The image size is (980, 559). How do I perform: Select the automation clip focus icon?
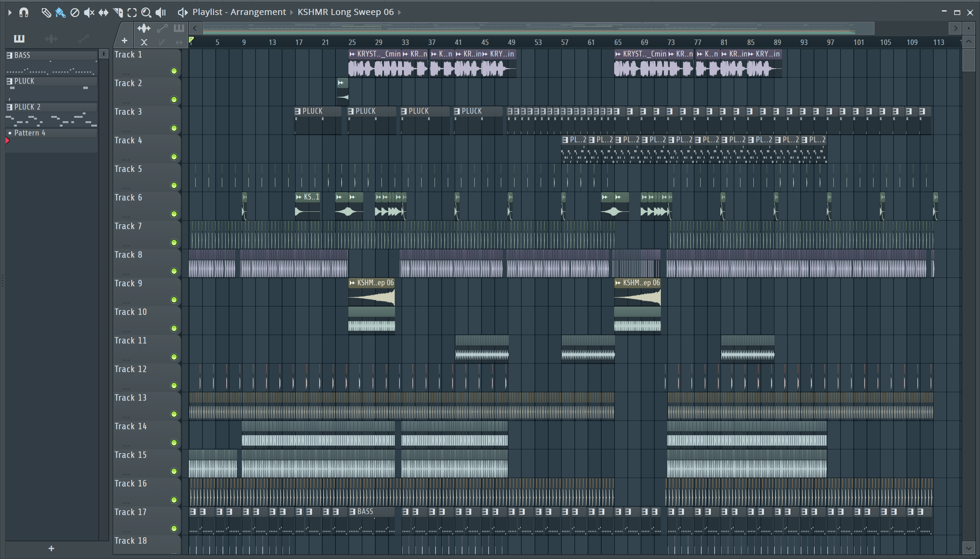162,28
